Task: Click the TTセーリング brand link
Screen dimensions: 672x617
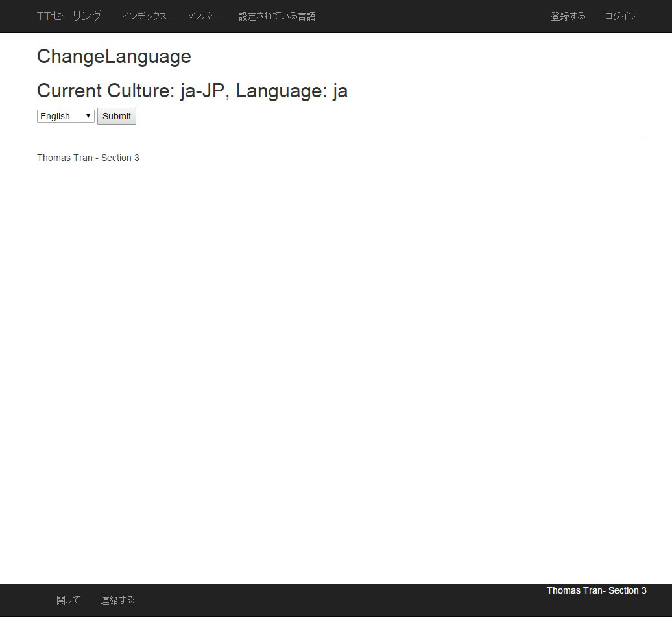Action: tap(69, 16)
